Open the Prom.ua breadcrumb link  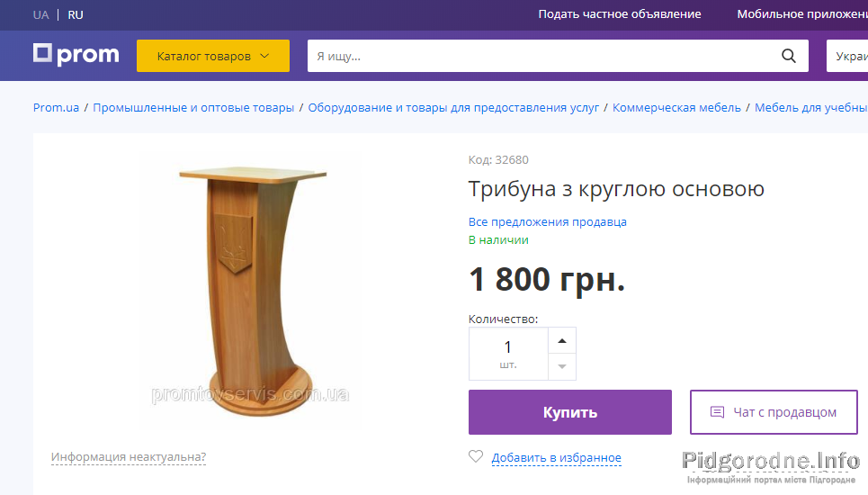56,107
